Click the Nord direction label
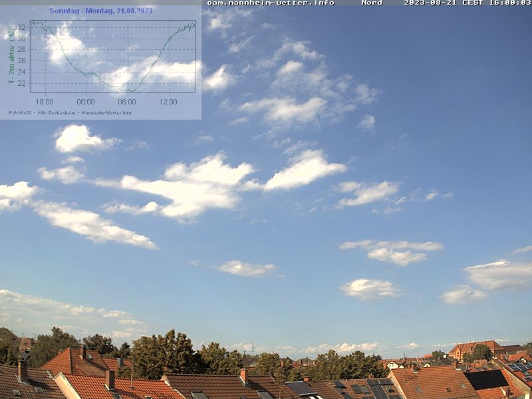 pos(372,3)
